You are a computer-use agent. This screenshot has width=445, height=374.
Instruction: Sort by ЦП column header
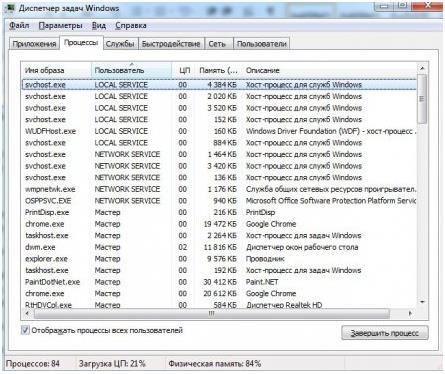pos(184,70)
